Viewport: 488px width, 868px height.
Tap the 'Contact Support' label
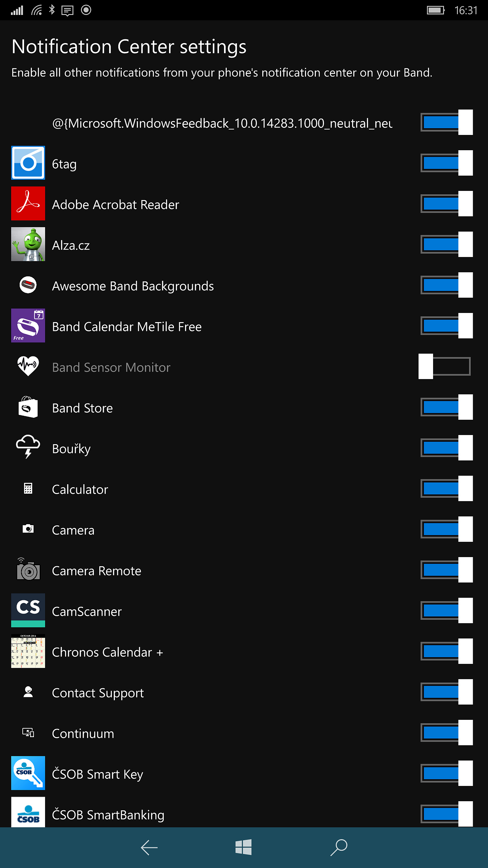[x=98, y=694]
